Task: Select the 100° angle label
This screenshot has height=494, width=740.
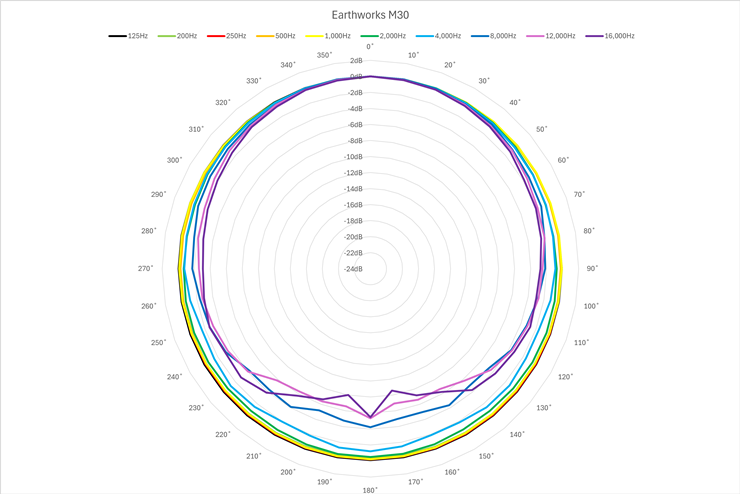Action: pyautogui.click(x=591, y=306)
